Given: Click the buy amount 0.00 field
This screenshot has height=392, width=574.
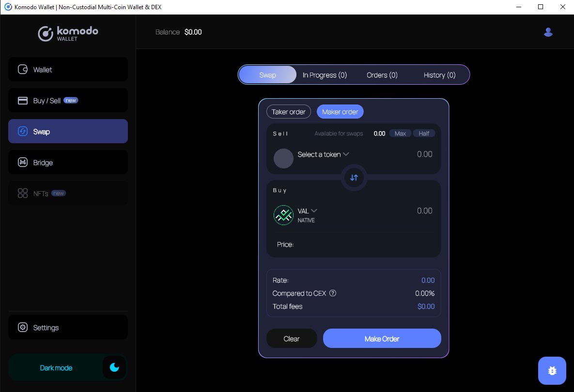Looking at the screenshot, I should pyautogui.click(x=425, y=211).
